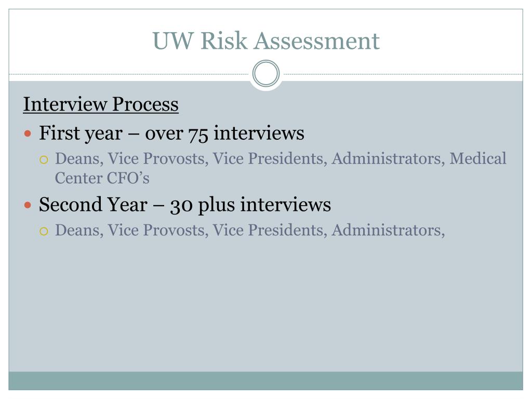Click the Administrators, text in second sub-bullet

pyautogui.click(x=388, y=230)
